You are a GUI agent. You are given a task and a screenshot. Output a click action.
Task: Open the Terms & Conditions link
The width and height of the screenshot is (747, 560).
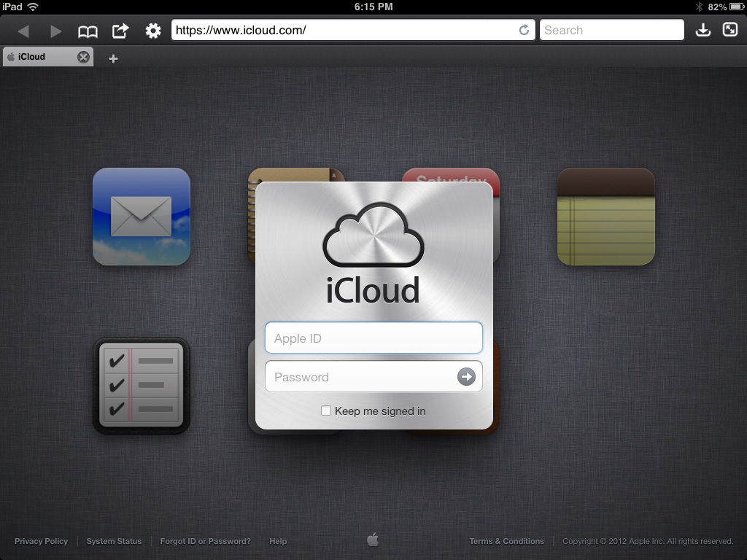click(506, 541)
